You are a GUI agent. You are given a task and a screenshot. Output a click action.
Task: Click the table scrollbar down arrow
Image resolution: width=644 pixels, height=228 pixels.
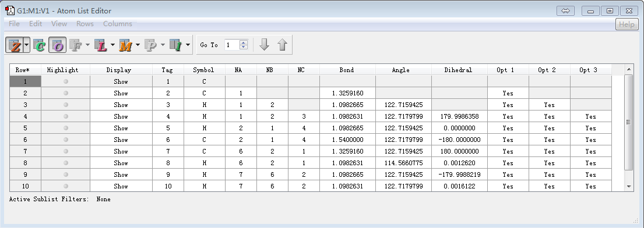629,186
